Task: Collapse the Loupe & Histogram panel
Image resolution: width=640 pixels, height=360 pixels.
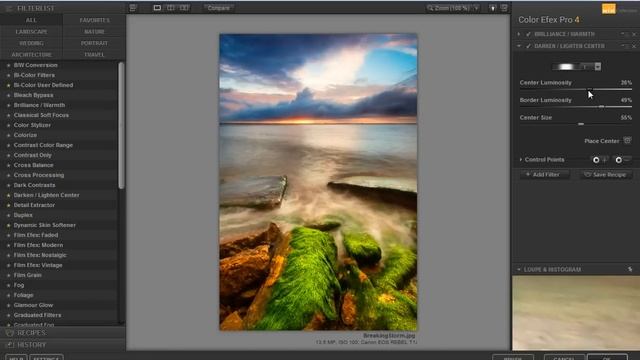Action: coord(519,269)
